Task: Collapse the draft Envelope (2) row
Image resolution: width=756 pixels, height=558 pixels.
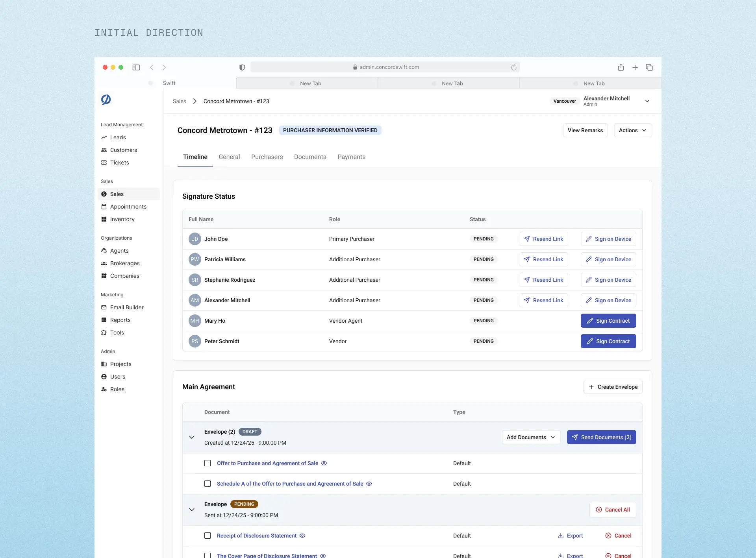Action: click(x=192, y=437)
